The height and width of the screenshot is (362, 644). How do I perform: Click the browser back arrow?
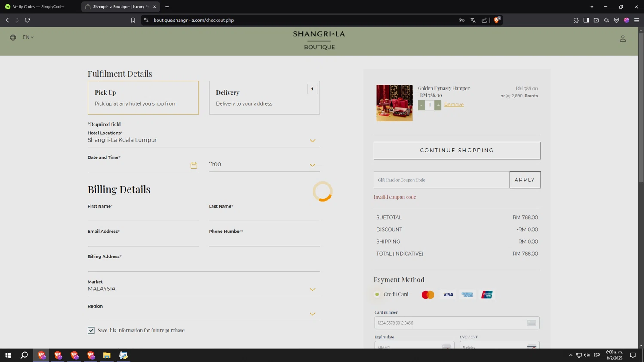7,20
